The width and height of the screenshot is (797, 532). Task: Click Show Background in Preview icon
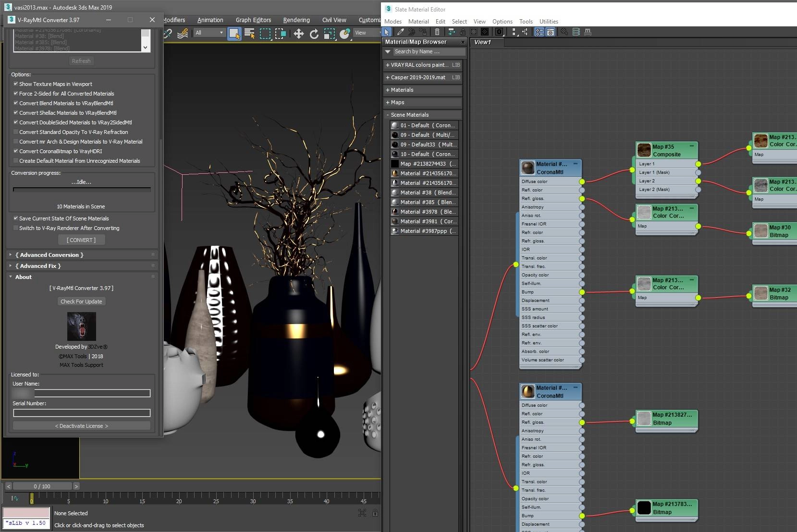tap(485, 32)
